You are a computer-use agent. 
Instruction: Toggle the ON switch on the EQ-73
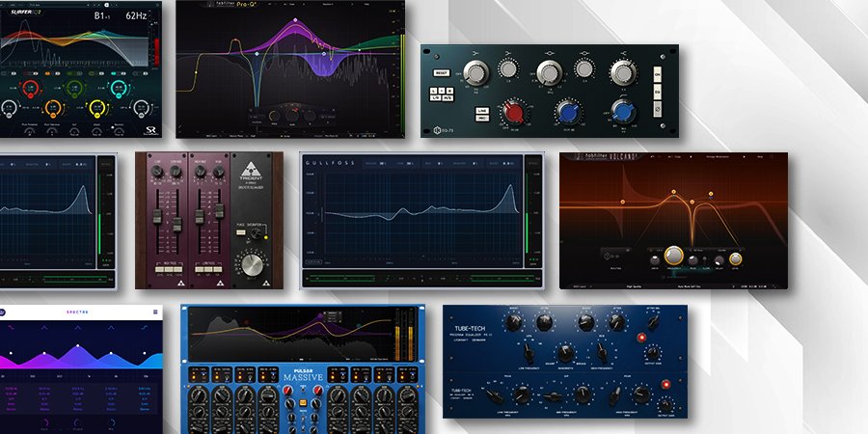pyautogui.click(x=657, y=74)
